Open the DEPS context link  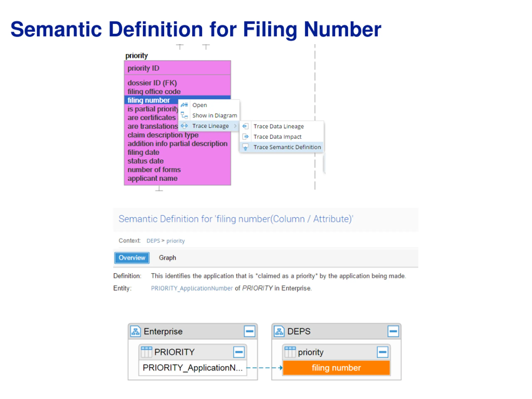(x=153, y=241)
